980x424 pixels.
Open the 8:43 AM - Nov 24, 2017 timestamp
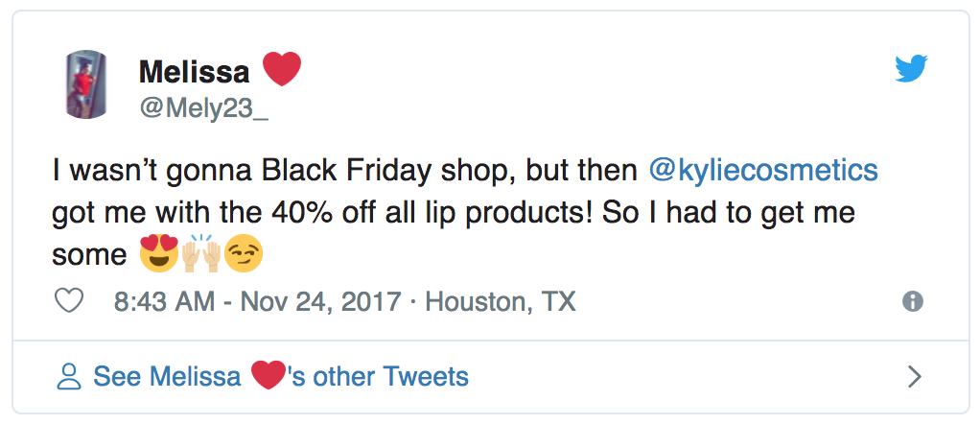pyautogui.click(x=257, y=302)
